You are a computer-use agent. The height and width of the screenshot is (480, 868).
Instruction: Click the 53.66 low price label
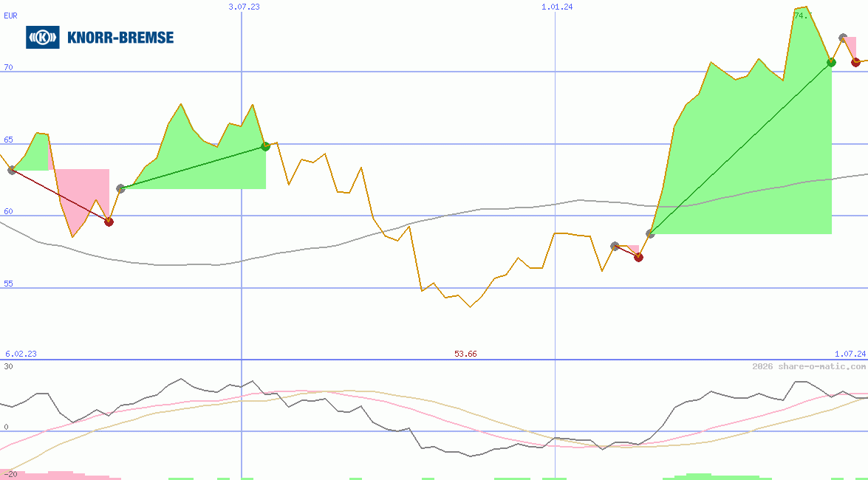(x=465, y=353)
